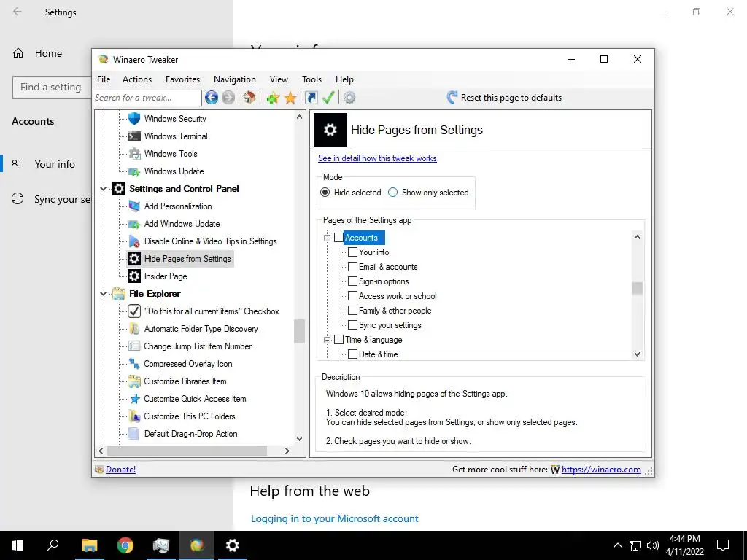
Task: Click the Windows Tools icon in tree
Action: pos(135,154)
